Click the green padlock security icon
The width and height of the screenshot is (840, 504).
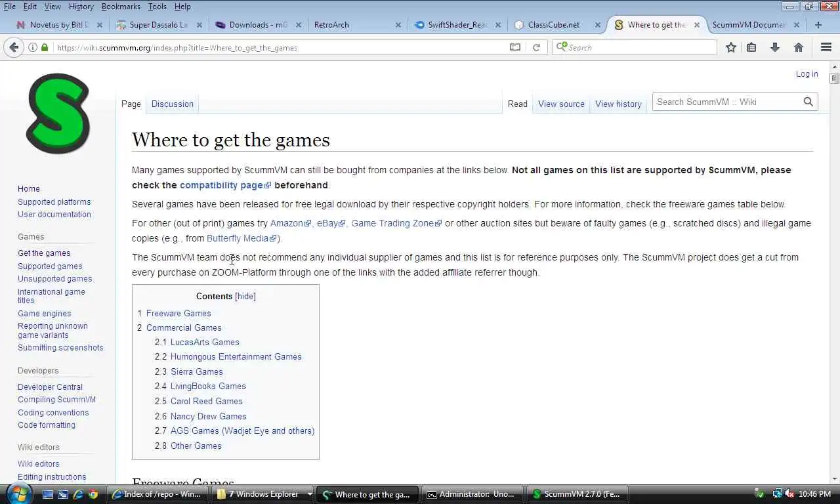pyautogui.click(x=45, y=47)
